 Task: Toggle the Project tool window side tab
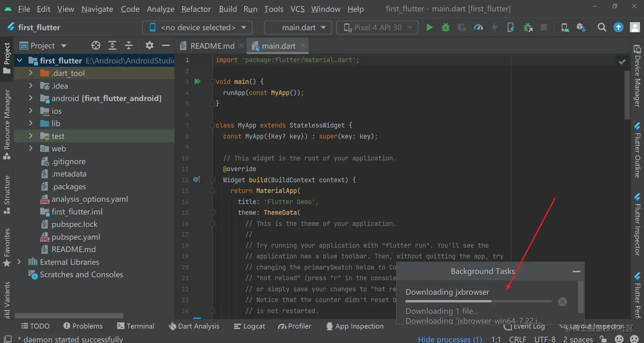coord(7,58)
